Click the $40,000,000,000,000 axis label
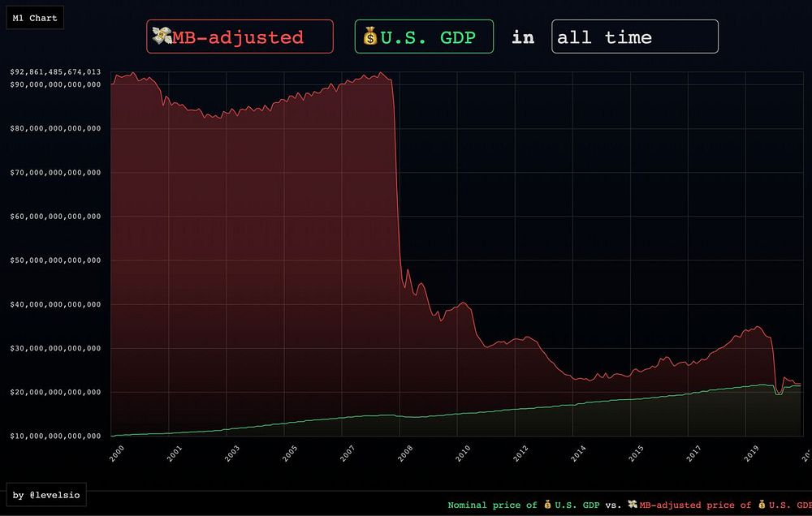This screenshot has width=812, height=516. tap(55, 304)
